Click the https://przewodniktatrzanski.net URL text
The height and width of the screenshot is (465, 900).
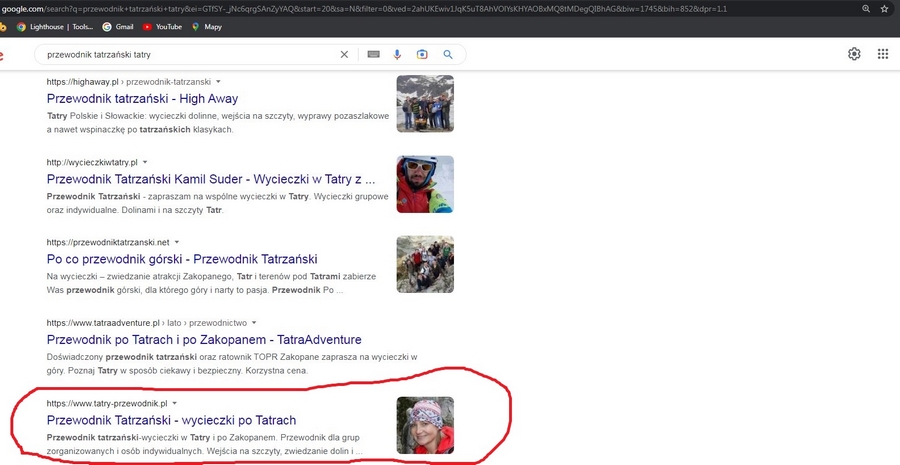(108, 242)
